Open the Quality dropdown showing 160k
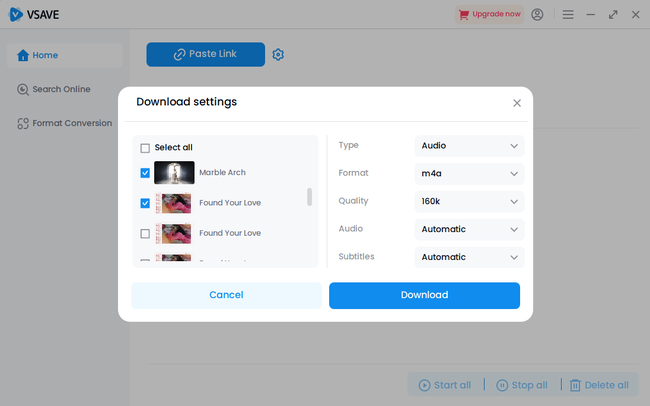 coord(469,202)
